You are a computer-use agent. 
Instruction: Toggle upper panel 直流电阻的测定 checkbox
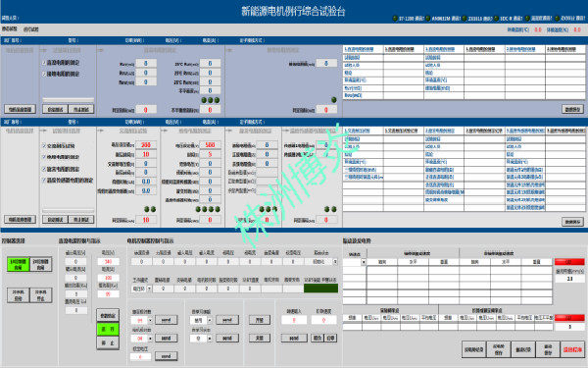[x=44, y=63]
